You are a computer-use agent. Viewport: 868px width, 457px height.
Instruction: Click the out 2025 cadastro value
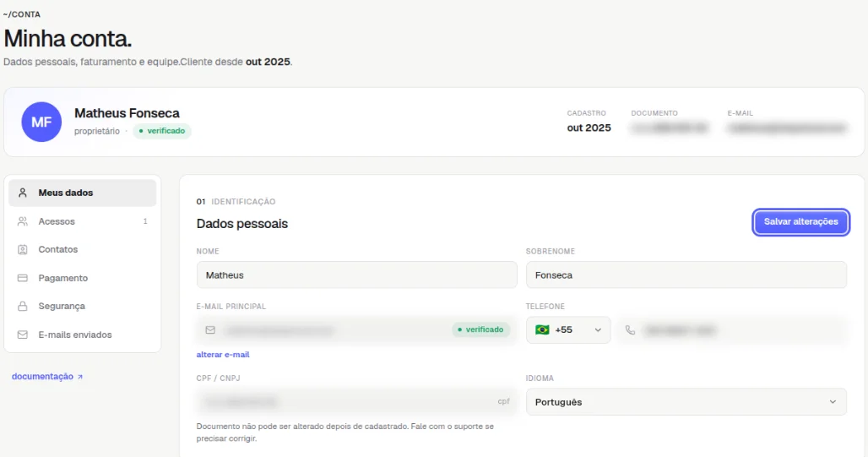pyautogui.click(x=589, y=128)
